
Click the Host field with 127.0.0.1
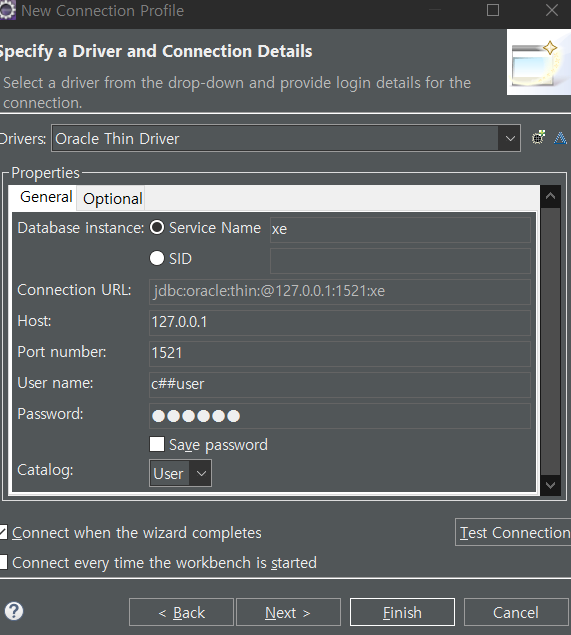click(x=340, y=323)
